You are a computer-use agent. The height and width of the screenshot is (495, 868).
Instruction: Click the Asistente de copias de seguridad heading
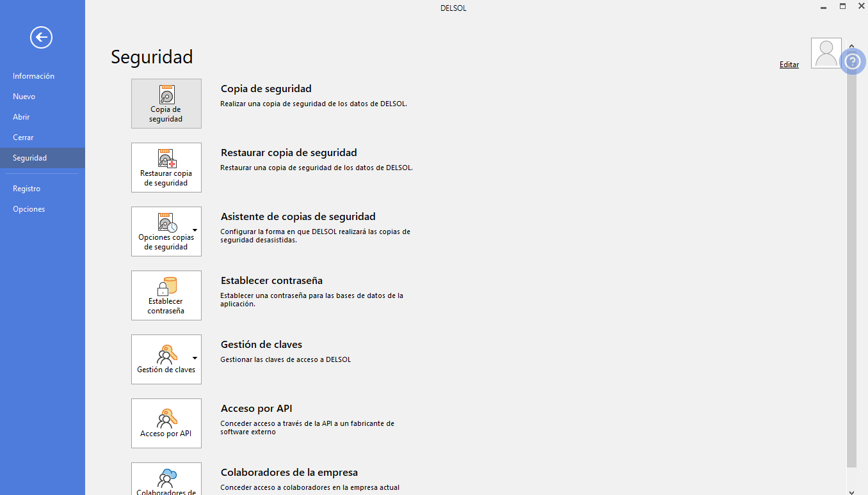pyautogui.click(x=298, y=217)
